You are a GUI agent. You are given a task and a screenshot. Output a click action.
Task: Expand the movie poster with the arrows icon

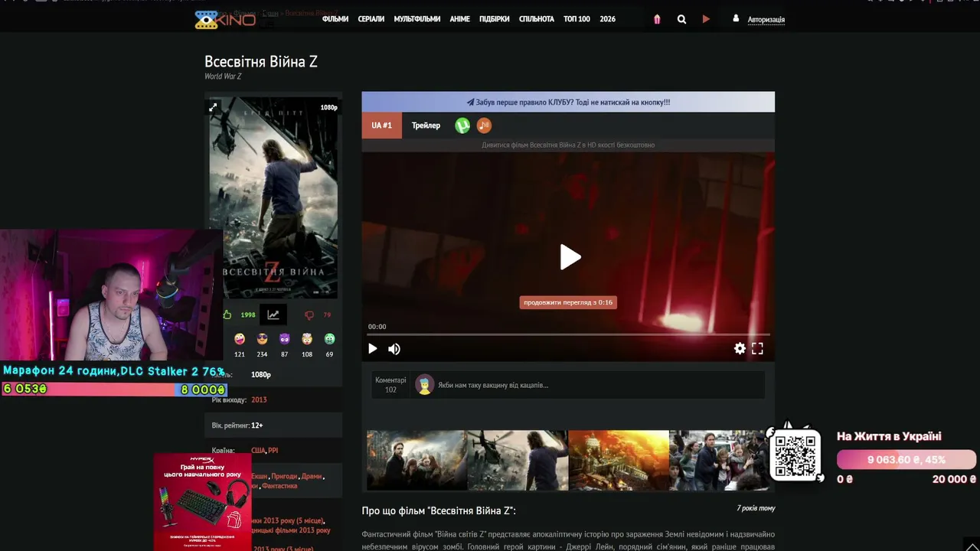214,108
